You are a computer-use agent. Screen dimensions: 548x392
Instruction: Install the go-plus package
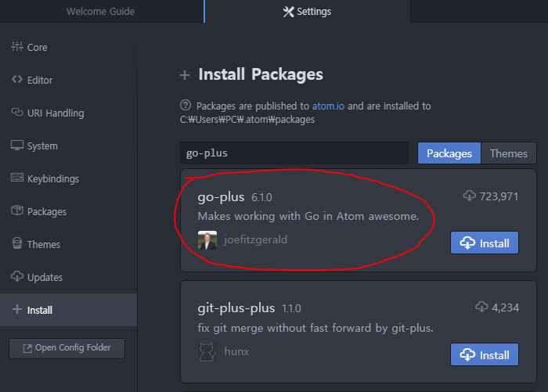(485, 243)
